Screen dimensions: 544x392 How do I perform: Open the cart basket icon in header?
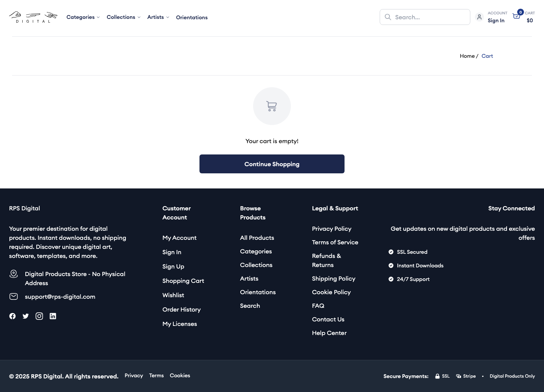(516, 16)
